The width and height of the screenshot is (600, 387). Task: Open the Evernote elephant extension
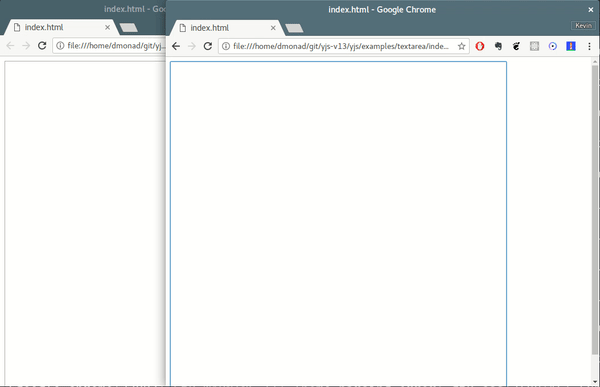coord(498,46)
